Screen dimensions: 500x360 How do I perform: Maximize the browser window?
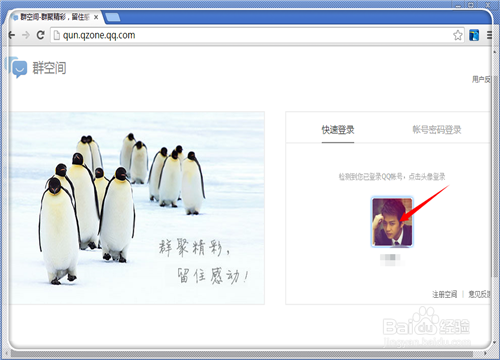[x=471, y=5]
